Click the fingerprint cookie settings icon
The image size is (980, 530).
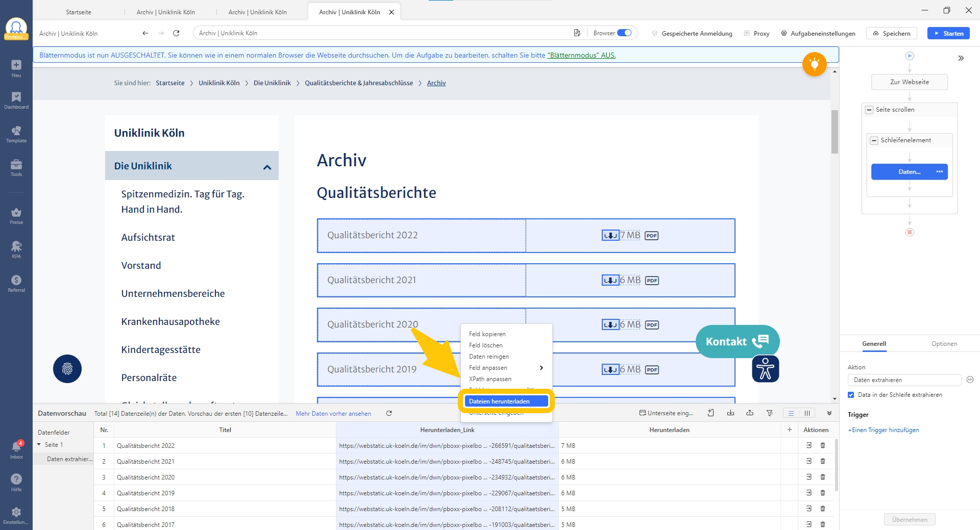coord(67,369)
